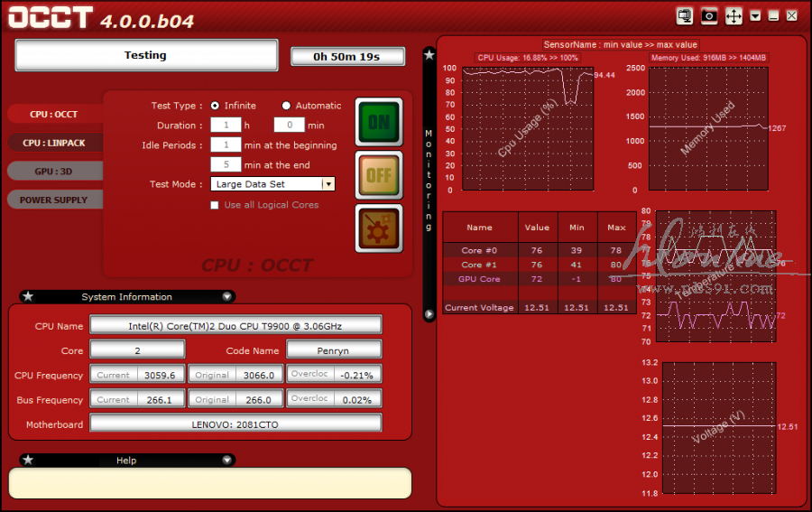Click the elapsed time 0h 50m 19s box

[x=347, y=57]
